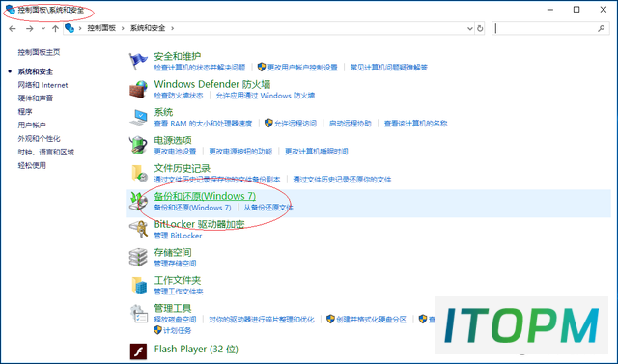
Task: Click 允许应用通过 Windows 防火墙 link
Action: [266, 96]
